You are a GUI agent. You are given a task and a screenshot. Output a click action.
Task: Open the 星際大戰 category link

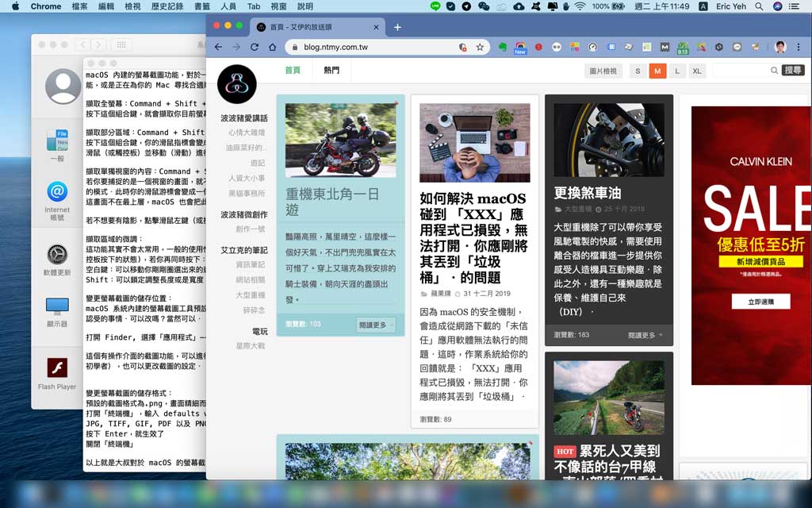(250, 345)
